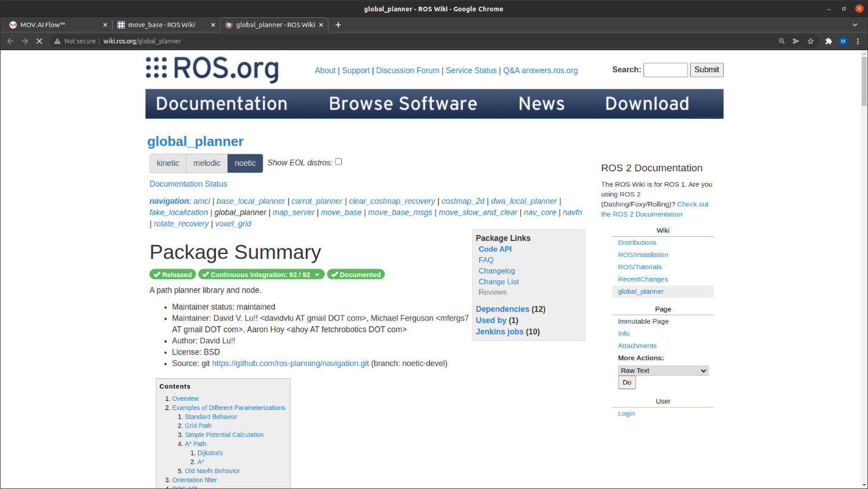This screenshot has height=489, width=868.
Task: Open RecentChanges in Wiki sidebar
Action: tap(643, 279)
